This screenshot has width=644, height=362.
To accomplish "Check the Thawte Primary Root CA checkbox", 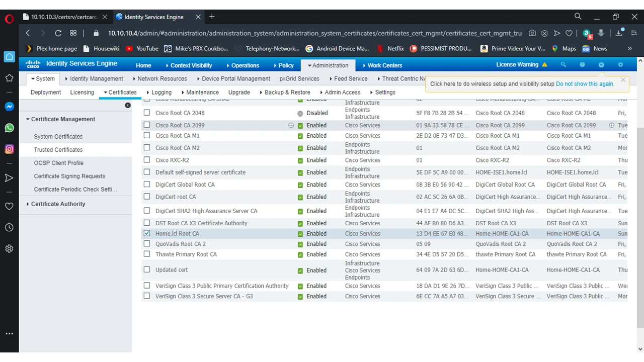I will click(147, 254).
